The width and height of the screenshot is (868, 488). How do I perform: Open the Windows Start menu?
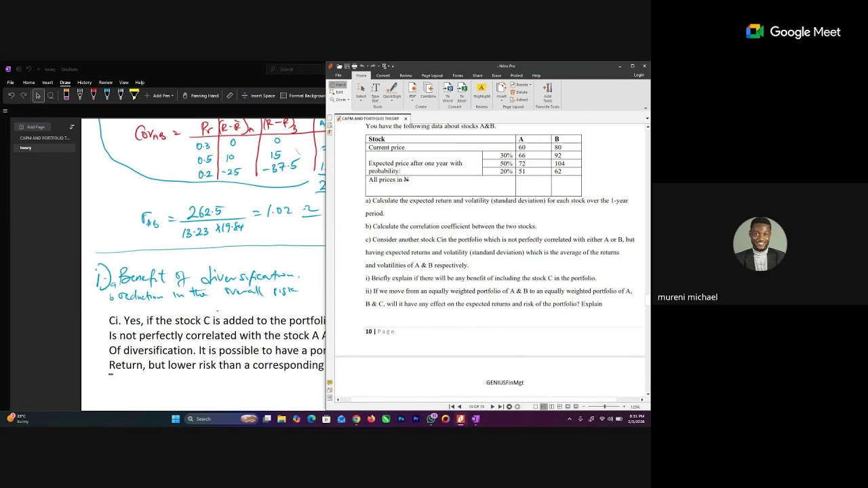click(x=176, y=419)
